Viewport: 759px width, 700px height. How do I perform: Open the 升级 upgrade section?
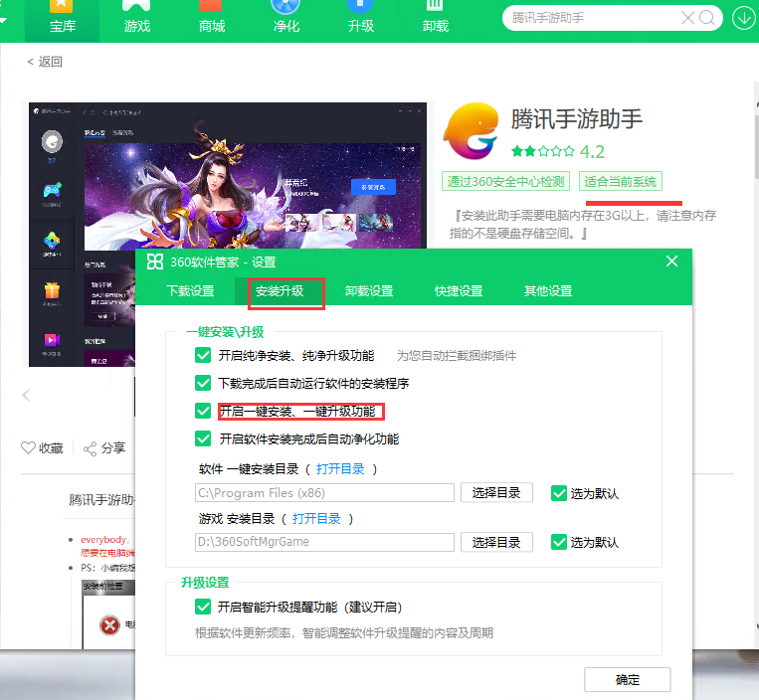tap(361, 19)
